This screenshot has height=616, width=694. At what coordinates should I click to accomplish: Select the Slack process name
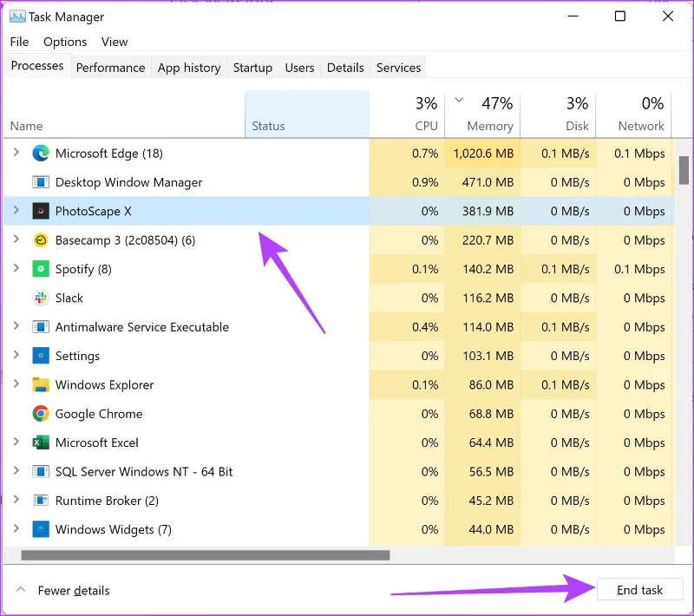click(69, 298)
